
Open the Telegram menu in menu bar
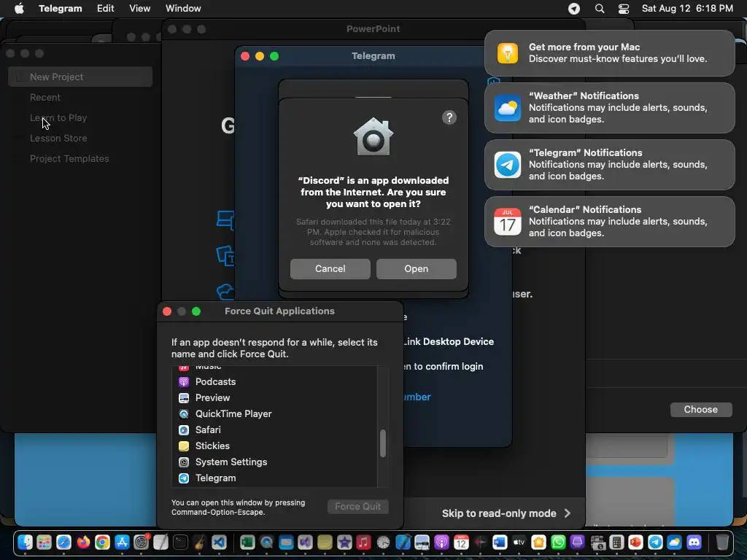point(61,8)
